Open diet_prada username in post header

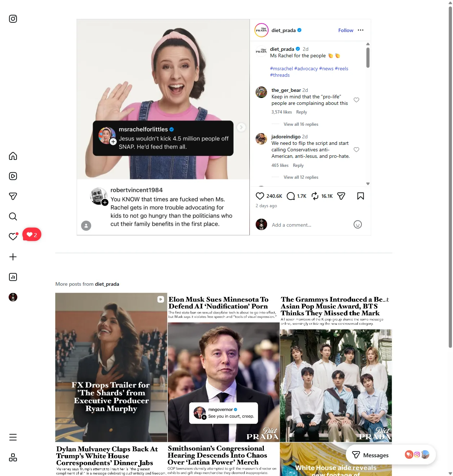(284, 30)
